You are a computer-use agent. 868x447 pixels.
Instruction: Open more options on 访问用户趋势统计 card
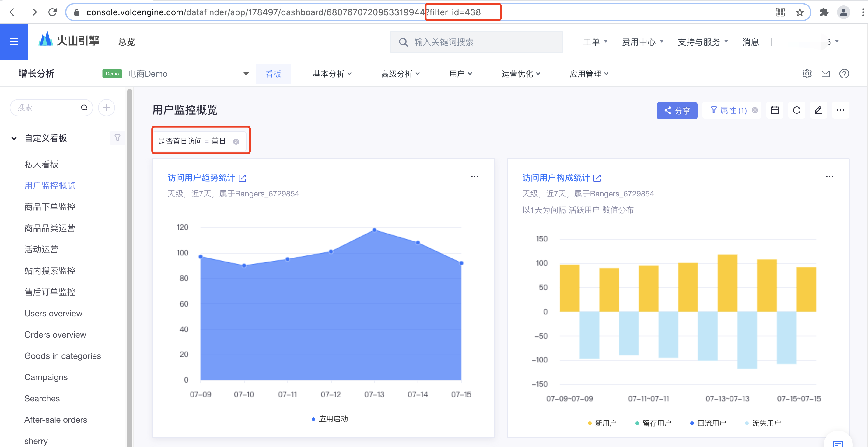pos(474,176)
